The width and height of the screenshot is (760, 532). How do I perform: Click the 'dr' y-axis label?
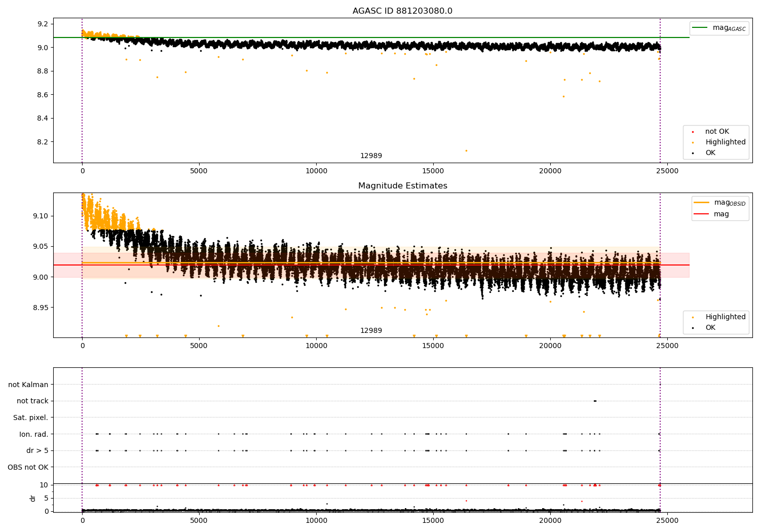pos(33,498)
